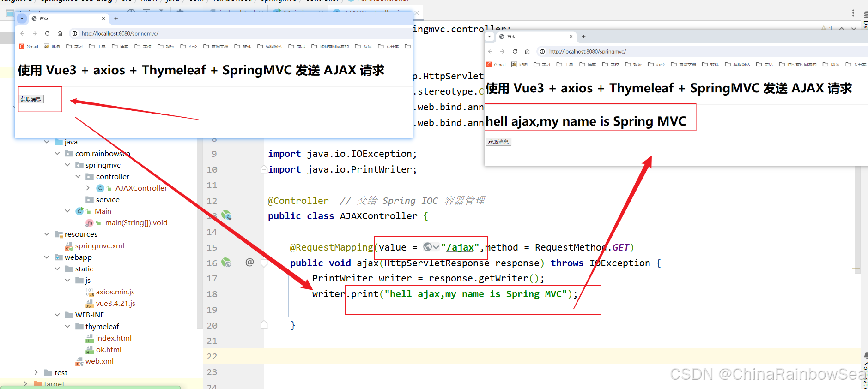This screenshot has height=389, width=868.
Task: Open Gmail bookmark in the right browser
Action: [496, 65]
